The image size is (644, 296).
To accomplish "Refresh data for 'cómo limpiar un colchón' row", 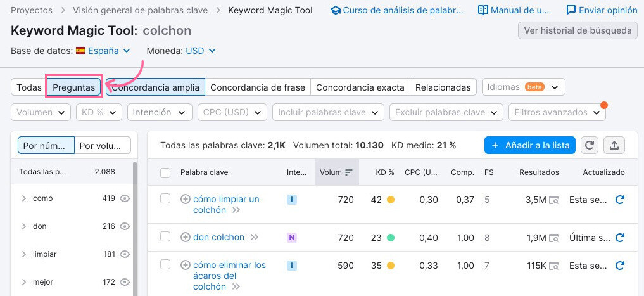I will pyautogui.click(x=620, y=200).
